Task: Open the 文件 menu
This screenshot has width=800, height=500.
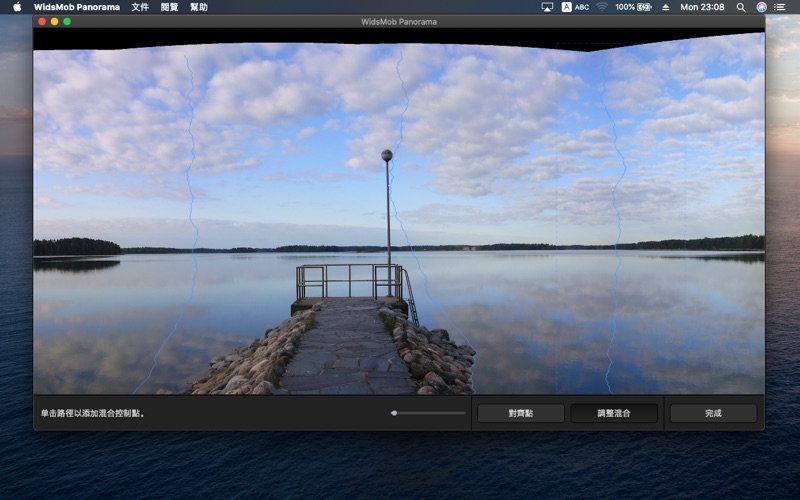Action: (140, 7)
